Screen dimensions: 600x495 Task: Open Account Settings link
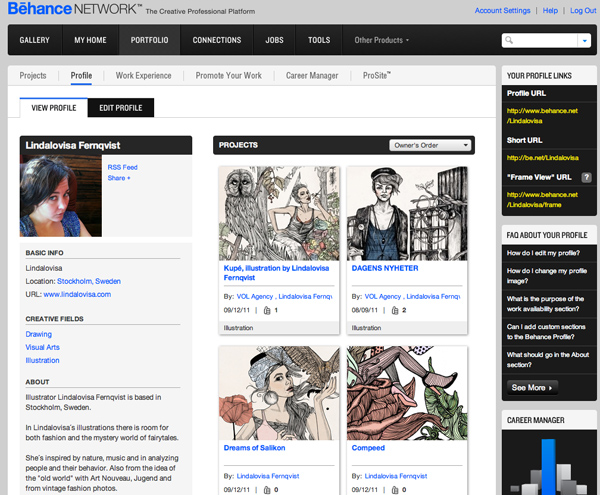coord(502,11)
